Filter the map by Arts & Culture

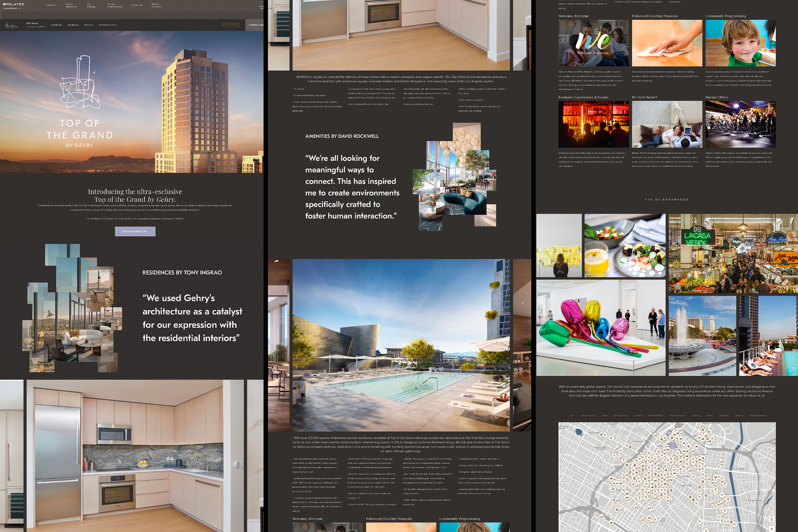tap(588, 416)
